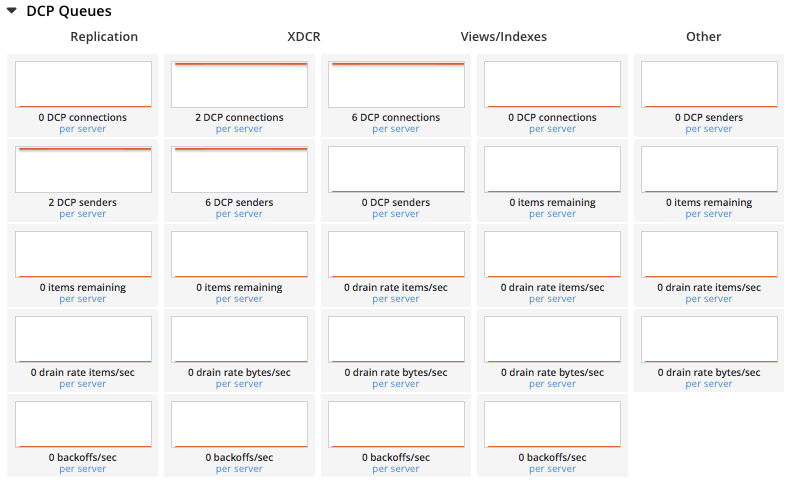This screenshot has height=485, width=791.
Task: Open per server link below 2 DCP senders
Action: (x=83, y=214)
